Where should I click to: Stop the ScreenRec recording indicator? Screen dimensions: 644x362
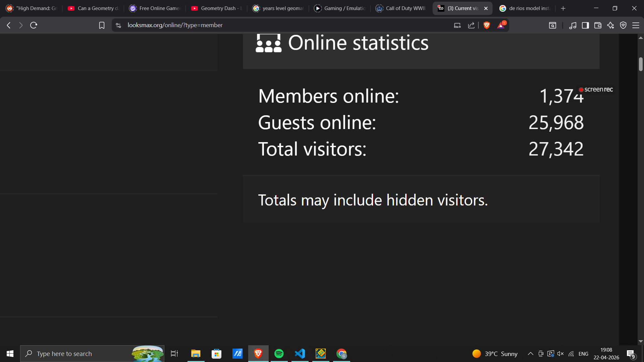[581, 89]
